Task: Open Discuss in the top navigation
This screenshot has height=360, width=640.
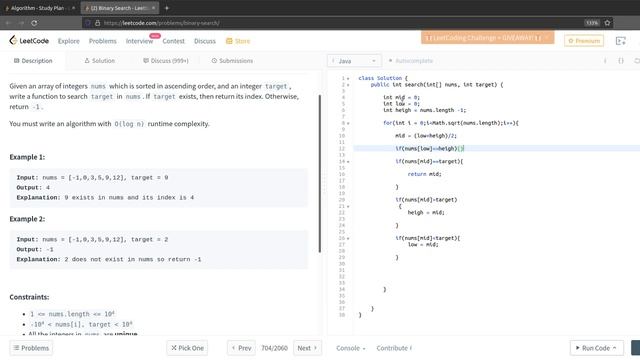Action: (x=204, y=41)
